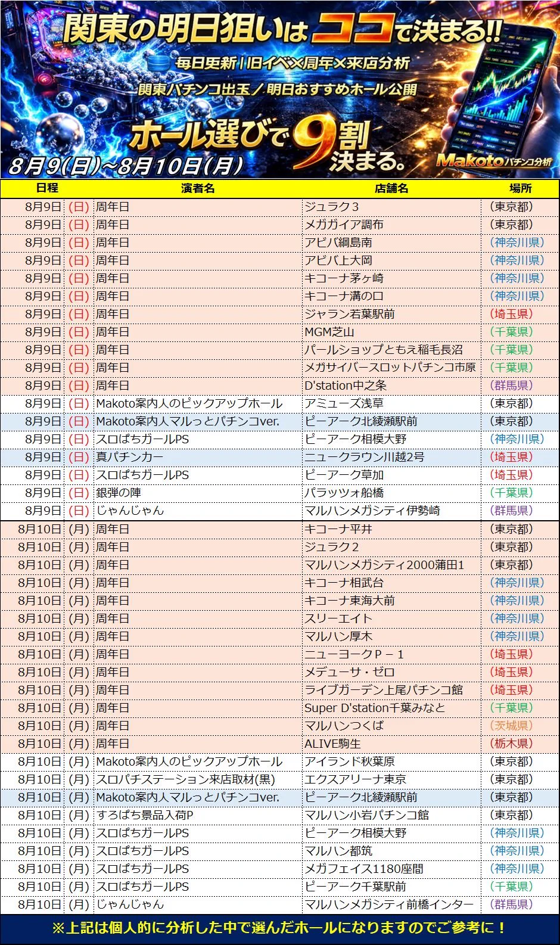Click the date range 8月9日(日)～8月10日(月)
560x945 pixels.
tap(126, 166)
